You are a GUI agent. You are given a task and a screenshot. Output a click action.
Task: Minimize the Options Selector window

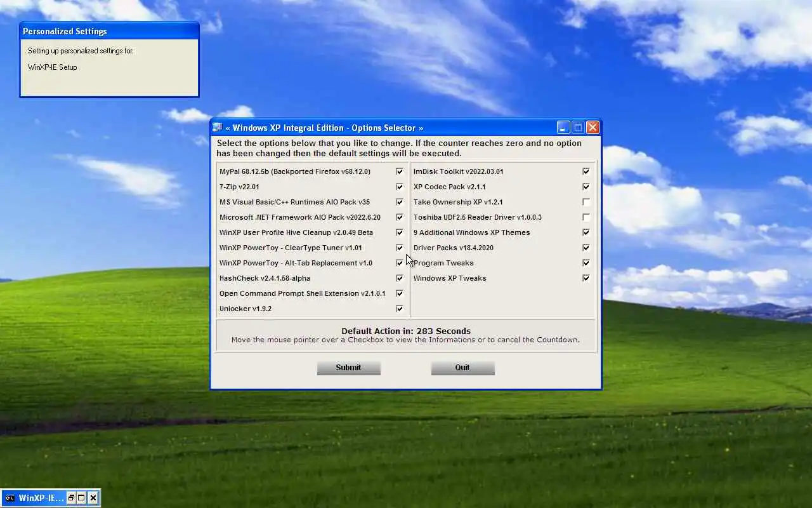click(563, 128)
